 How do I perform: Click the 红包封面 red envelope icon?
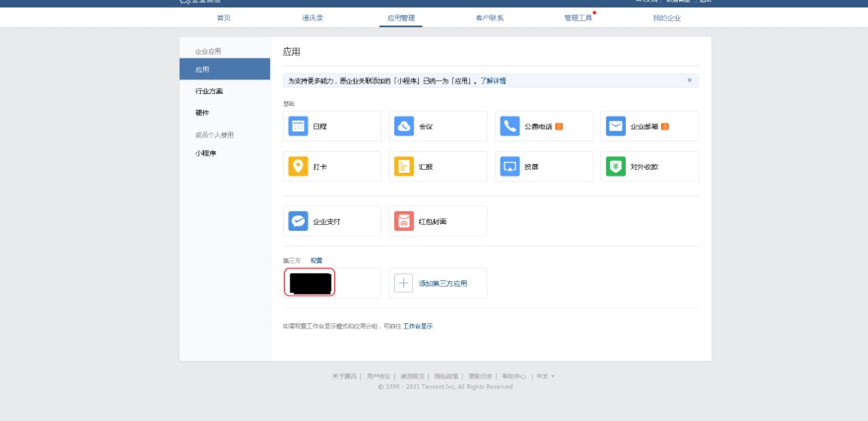pos(404,222)
